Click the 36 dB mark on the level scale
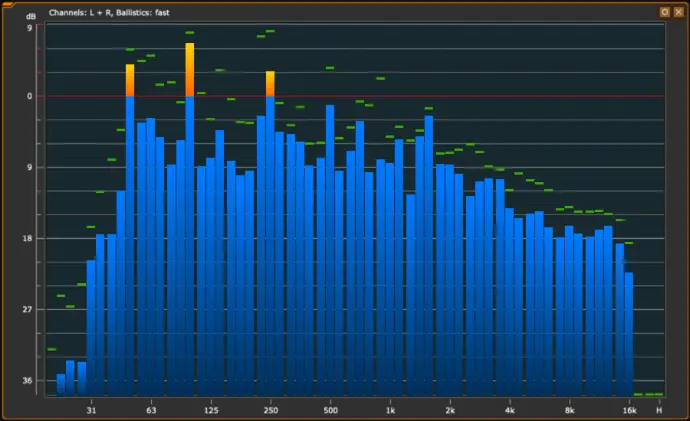Image resolution: width=690 pixels, height=421 pixels. click(29, 381)
